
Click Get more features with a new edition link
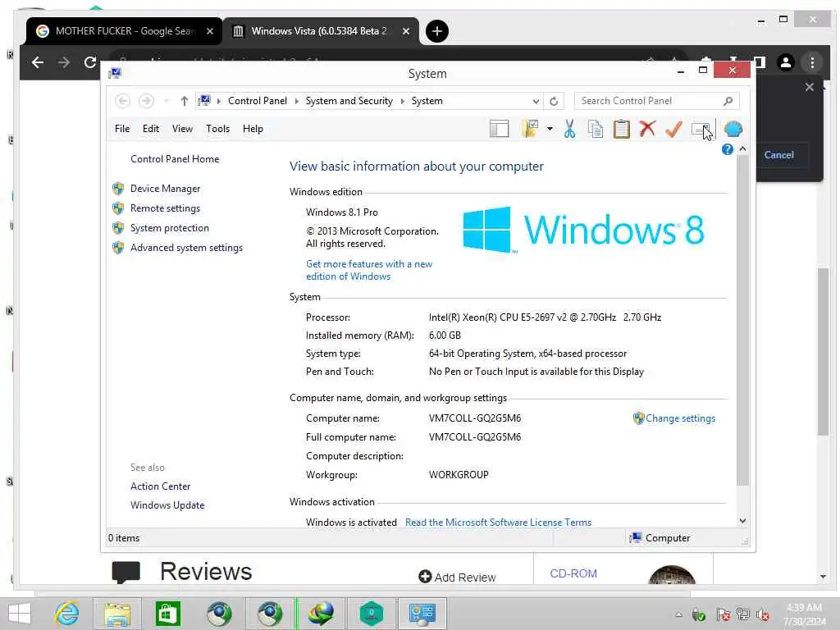(x=369, y=270)
